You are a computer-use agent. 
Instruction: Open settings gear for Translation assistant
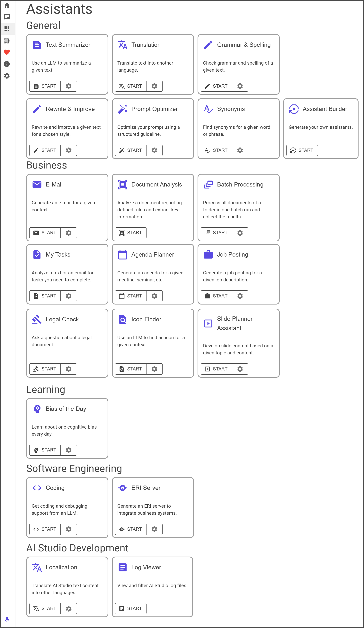[x=155, y=86]
